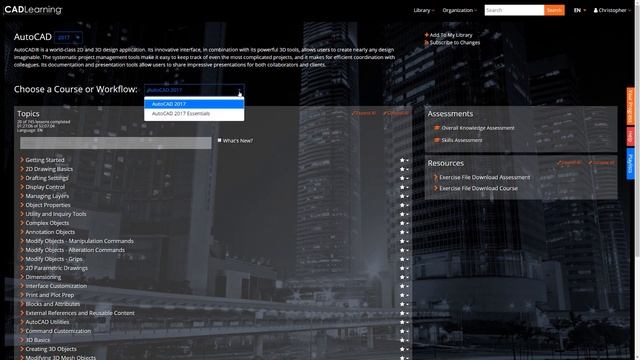This screenshot has width=640, height=360.
Task: Open the AutoCAD 2017 version dropdown
Action: click(x=68, y=38)
